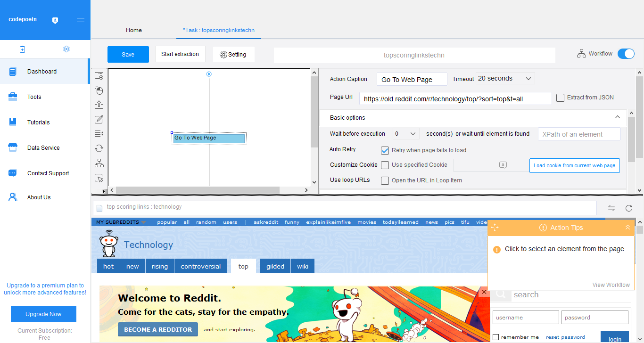This screenshot has height=343, width=644.
Task: Uncheck Retry when page fails to load
Action: (x=385, y=150)
